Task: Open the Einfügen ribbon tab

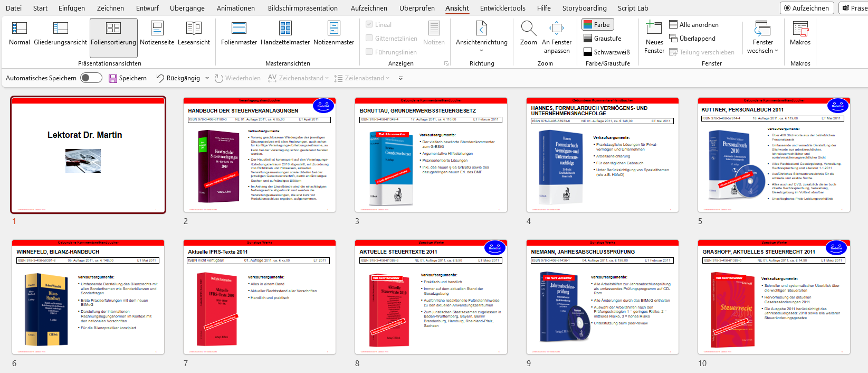Action: point(72,8)
